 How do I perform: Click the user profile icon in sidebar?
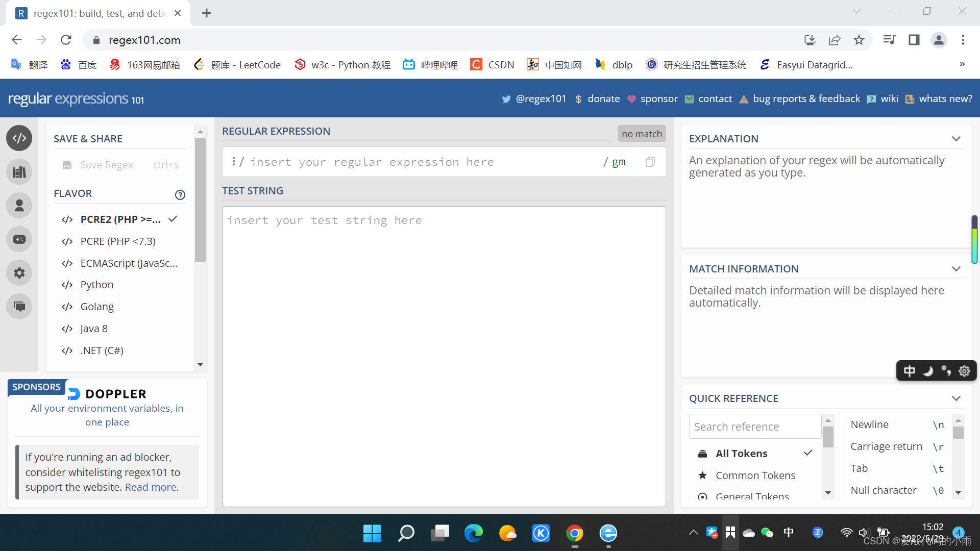(18, 205)
